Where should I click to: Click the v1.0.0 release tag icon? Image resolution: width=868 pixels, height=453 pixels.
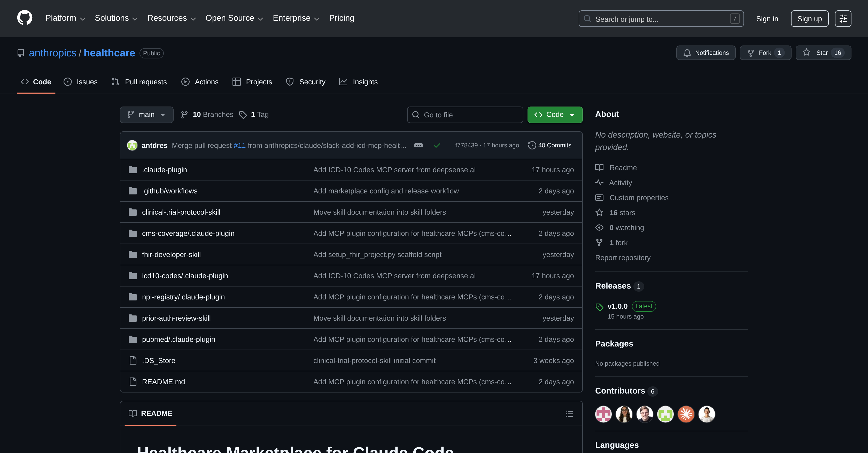(599, 307)
